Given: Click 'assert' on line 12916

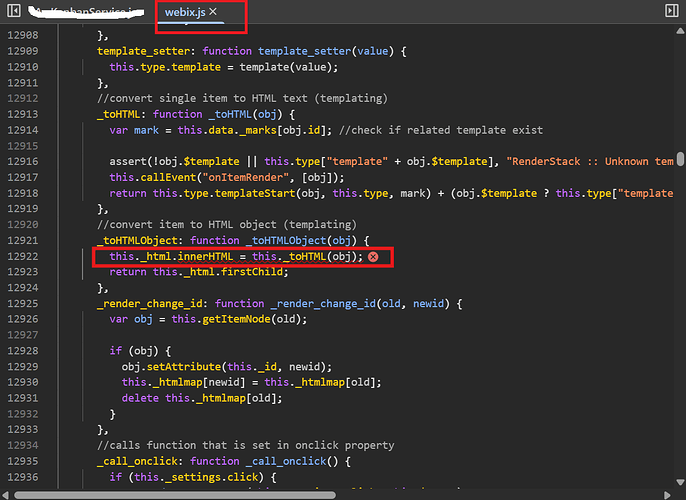Looking at the screenshot, I should pyautogui.click(x=128, y=161).
